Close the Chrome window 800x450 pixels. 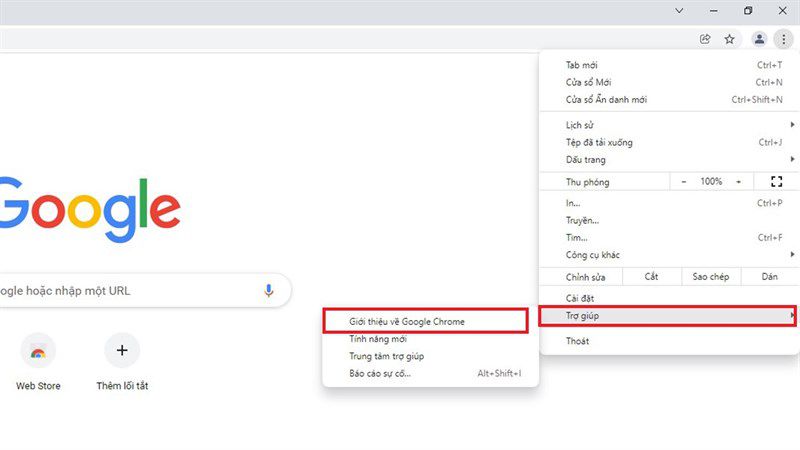click(783, 11)
